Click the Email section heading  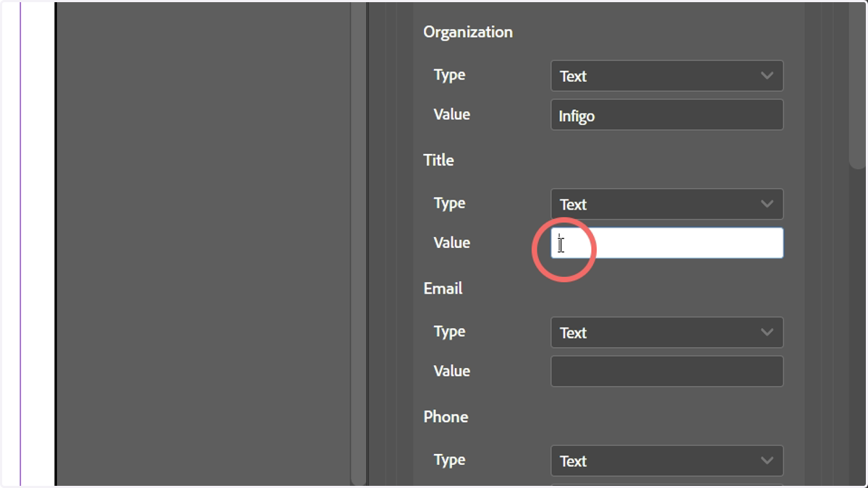(443, 288)
